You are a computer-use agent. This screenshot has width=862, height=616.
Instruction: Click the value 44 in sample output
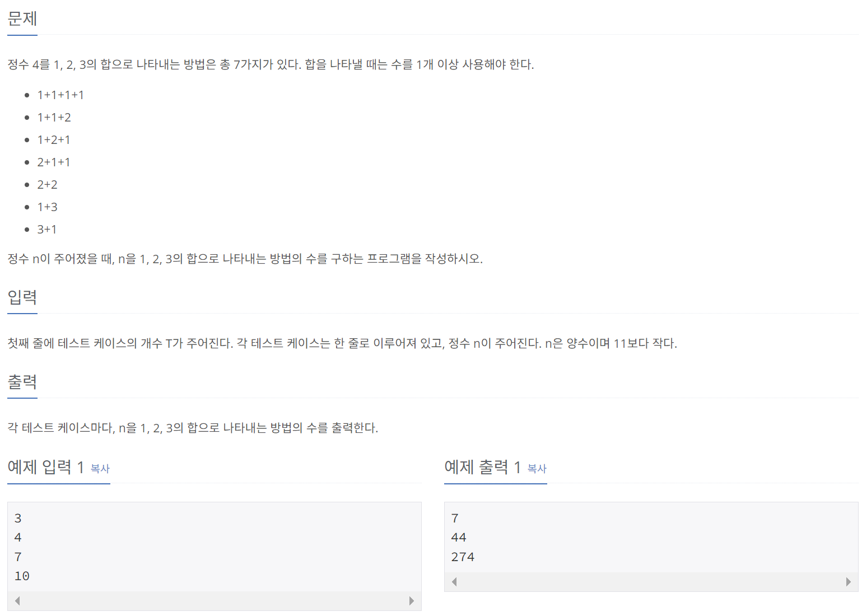point(459,538)
